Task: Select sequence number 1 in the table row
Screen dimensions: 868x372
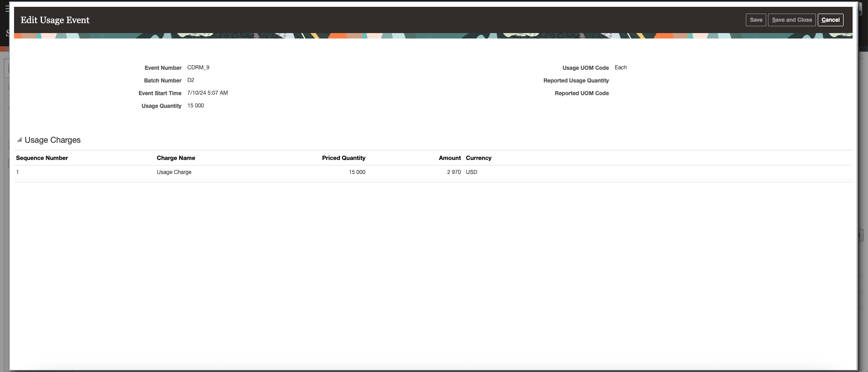Action: click(x=18, y=172)
